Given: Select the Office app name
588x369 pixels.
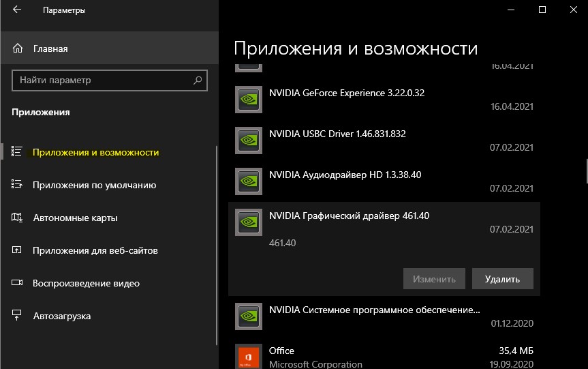Looking at the screenshot, I should [x=281, y=351].
